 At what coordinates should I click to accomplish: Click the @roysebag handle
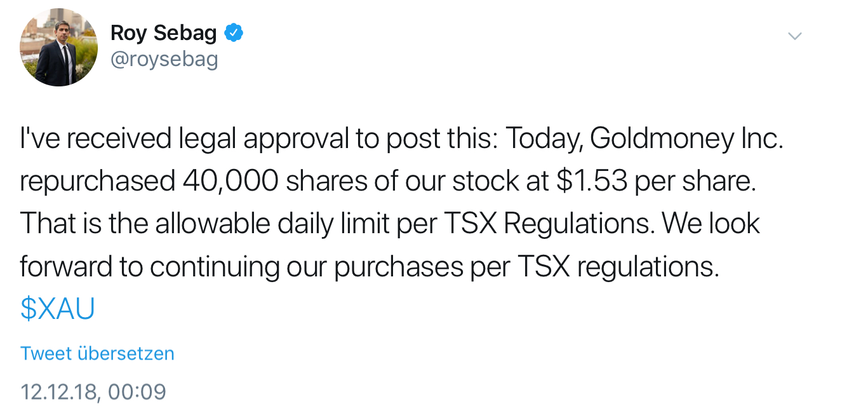click(164, 58)
